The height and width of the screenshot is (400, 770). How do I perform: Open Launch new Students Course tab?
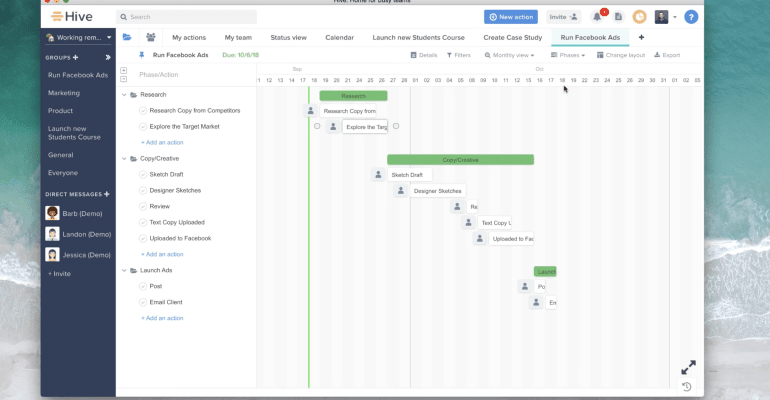point(418,37)
